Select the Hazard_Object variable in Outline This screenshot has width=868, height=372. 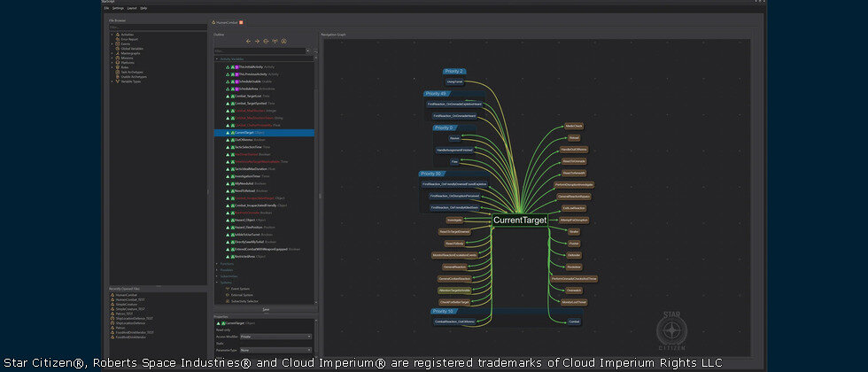pyautogui.click(x=264, y=220)
